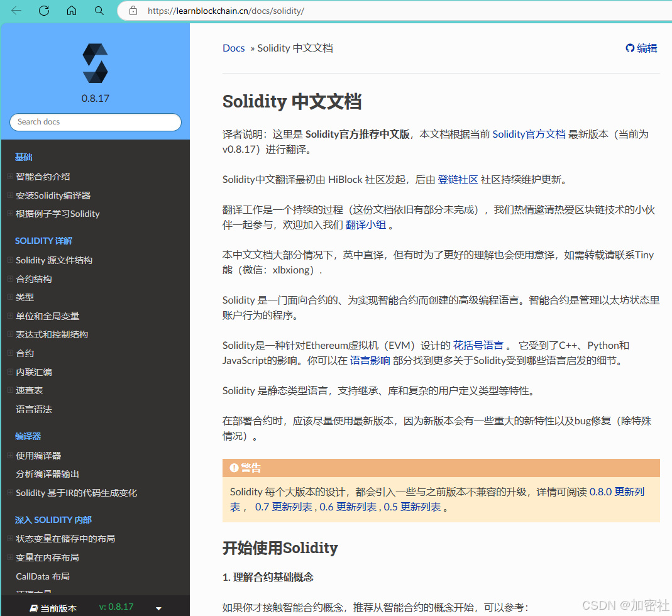Click 当前版本 book icon
Screen dimensions: 672x616
33,608
